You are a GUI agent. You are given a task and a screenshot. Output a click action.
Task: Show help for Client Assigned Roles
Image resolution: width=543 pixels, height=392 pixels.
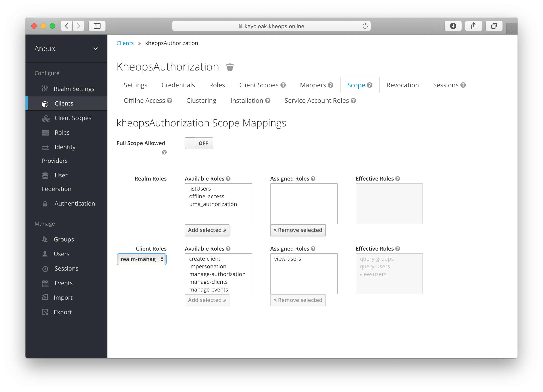pyautogui.click(x=313, y=249)
